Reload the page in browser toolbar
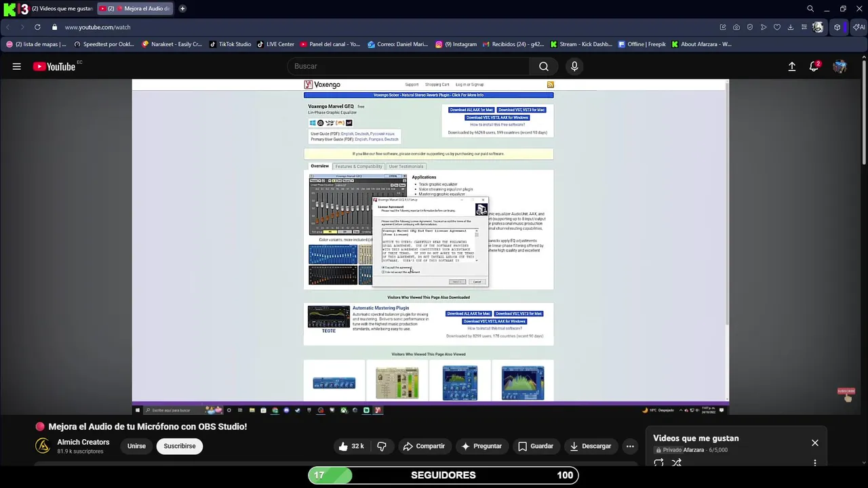Screen dimensions: 868x488 point(37,27)
